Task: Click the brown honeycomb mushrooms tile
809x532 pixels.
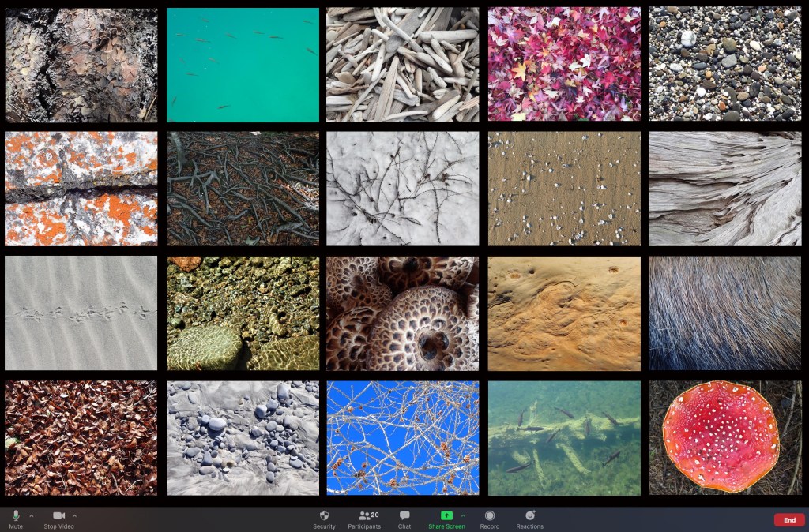Action: click(402, 313)
